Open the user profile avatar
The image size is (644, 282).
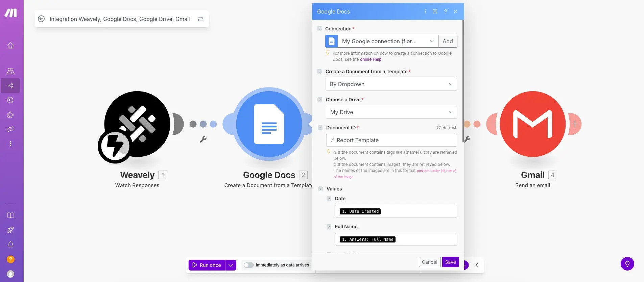[10, 274]
